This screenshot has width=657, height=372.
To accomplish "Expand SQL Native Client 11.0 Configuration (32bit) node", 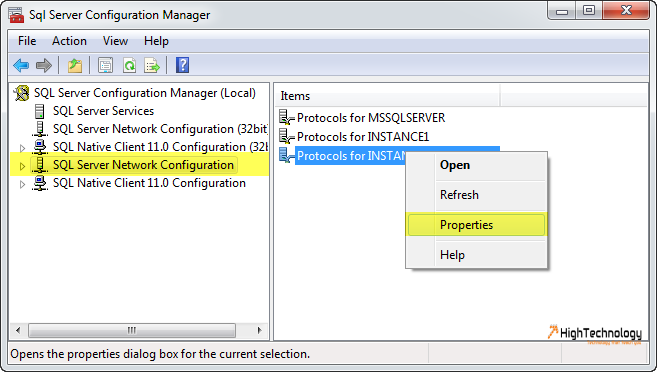I will (x=22, y=147).
